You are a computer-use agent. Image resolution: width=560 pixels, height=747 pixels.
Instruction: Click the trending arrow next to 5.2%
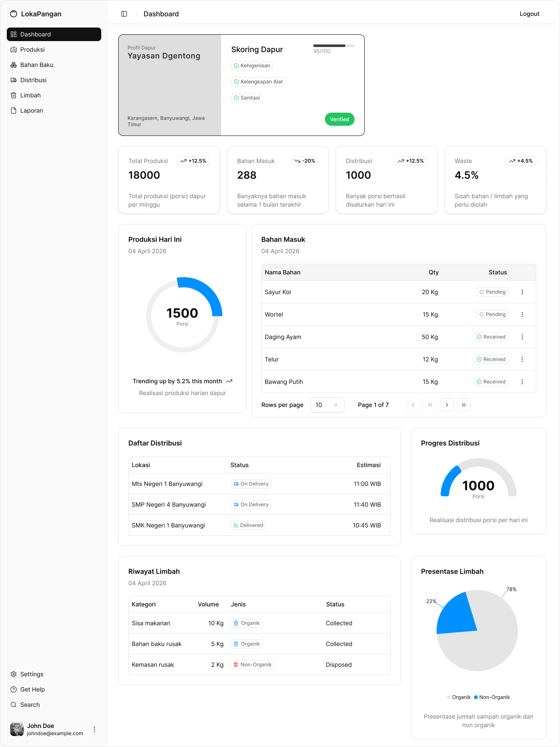[229, 382]
